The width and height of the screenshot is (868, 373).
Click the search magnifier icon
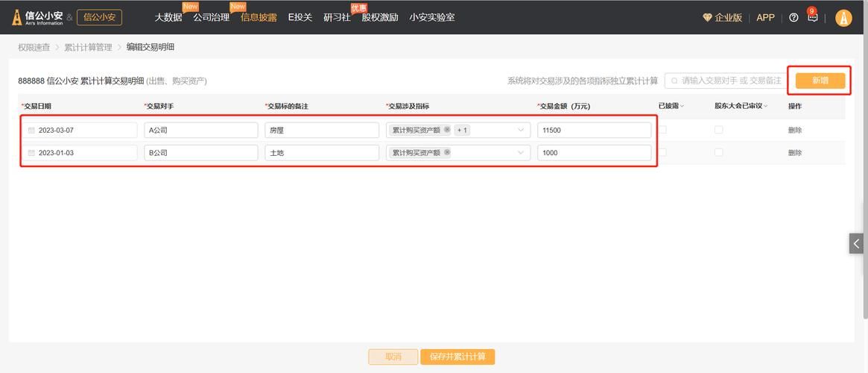point(674,81)
